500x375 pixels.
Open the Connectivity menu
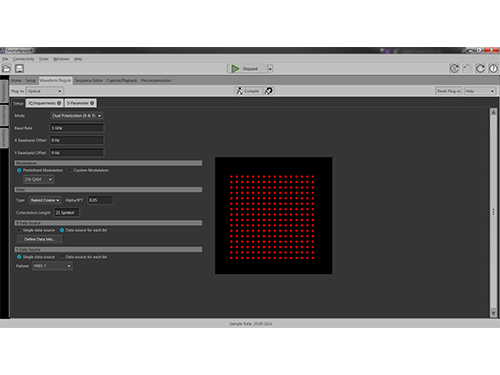pyautogui.click(x=24, y=59)
